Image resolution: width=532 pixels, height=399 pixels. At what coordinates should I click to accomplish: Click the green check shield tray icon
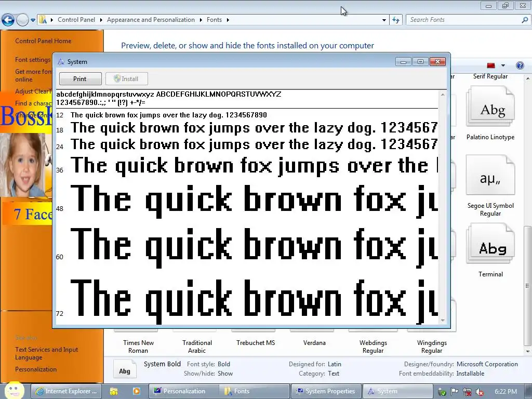[x=442, y=392]
